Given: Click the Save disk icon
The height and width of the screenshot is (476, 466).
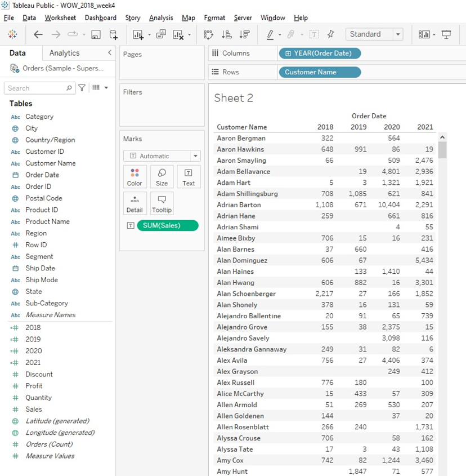Looking at the screenshot, I should pyautogui.click(x=96, y=34).
